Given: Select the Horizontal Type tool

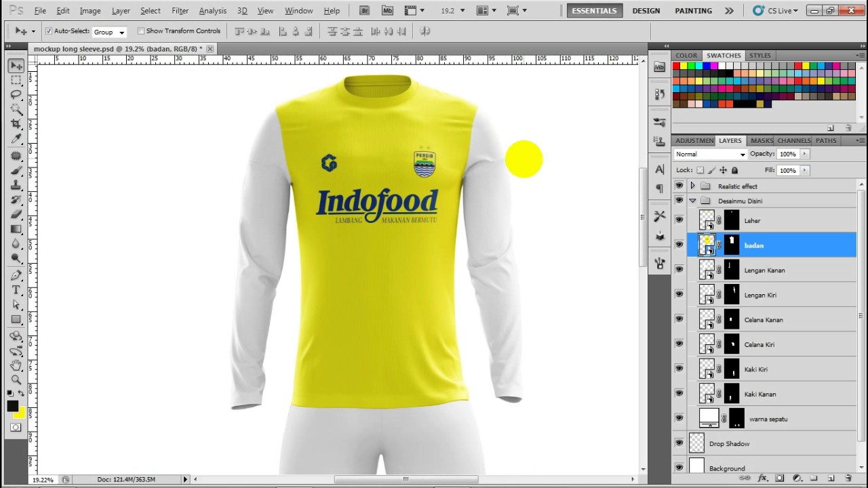Looking at the screenshot, I should coord(16,290).
